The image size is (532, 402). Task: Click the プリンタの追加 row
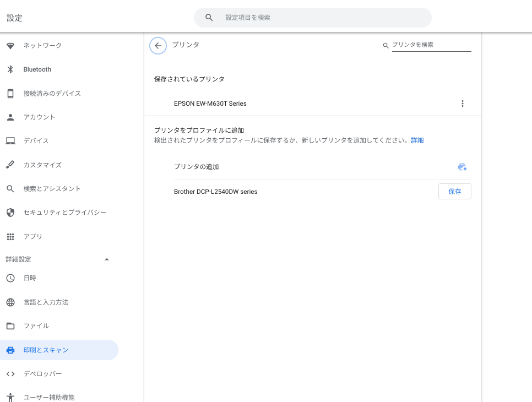click(x=322, y=166)
